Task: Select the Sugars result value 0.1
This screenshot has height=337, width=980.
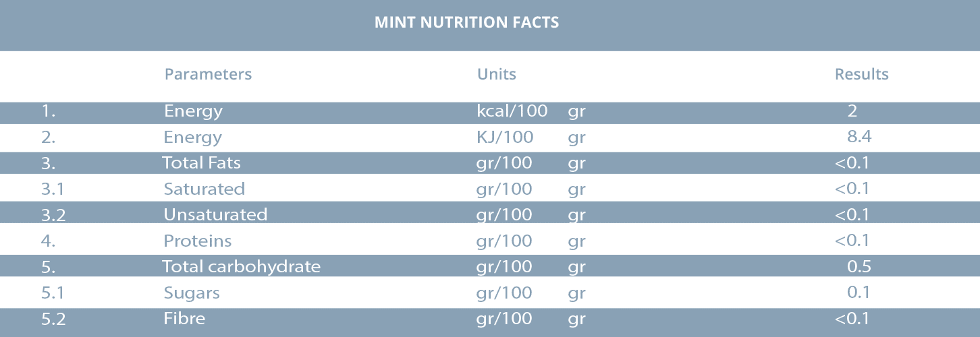Action: tap(859, 293)
